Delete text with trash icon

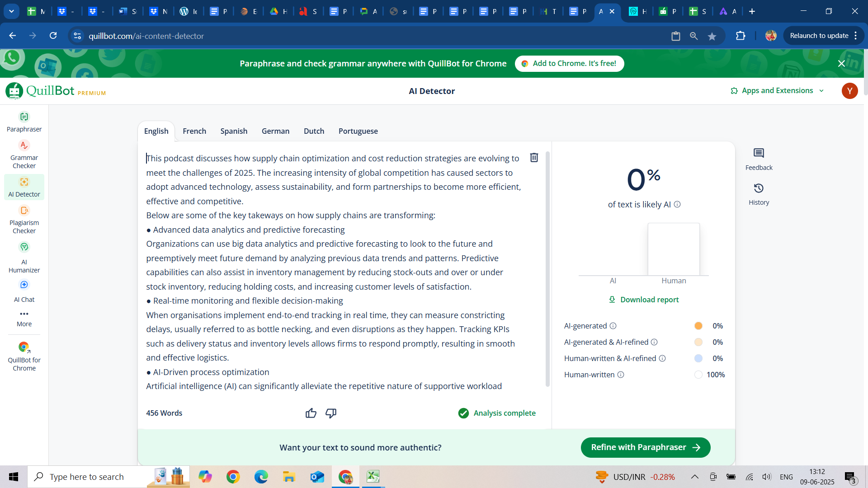point(534,157)
